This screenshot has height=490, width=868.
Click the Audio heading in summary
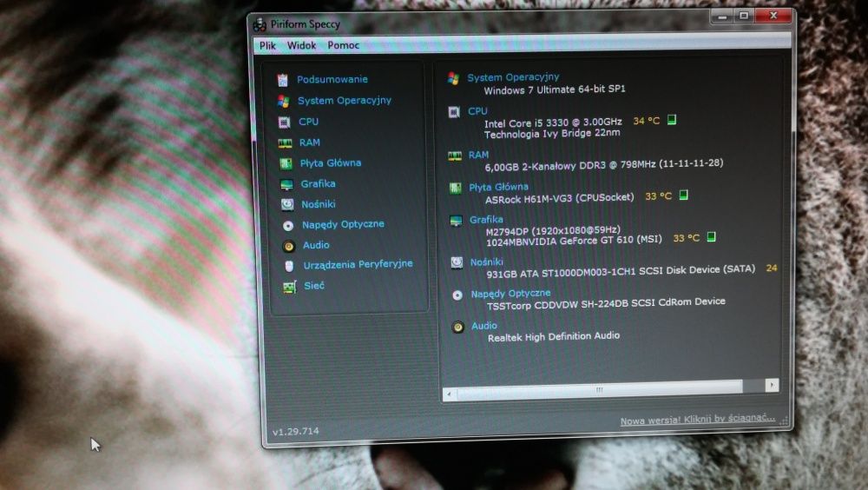tap(483, 326)
